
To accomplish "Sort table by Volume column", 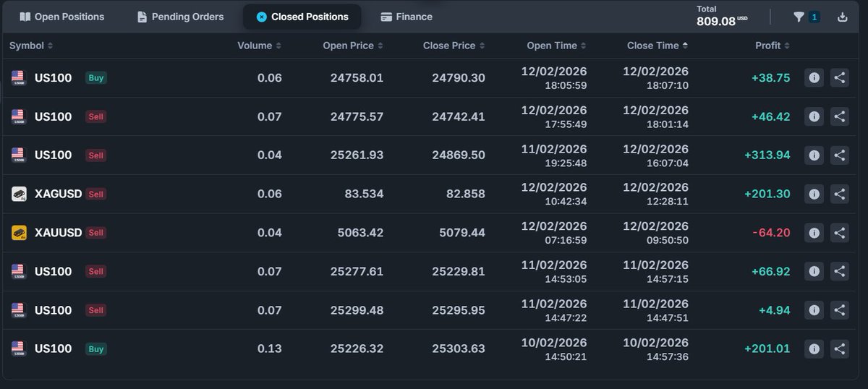I will click(x=260, y=46).
